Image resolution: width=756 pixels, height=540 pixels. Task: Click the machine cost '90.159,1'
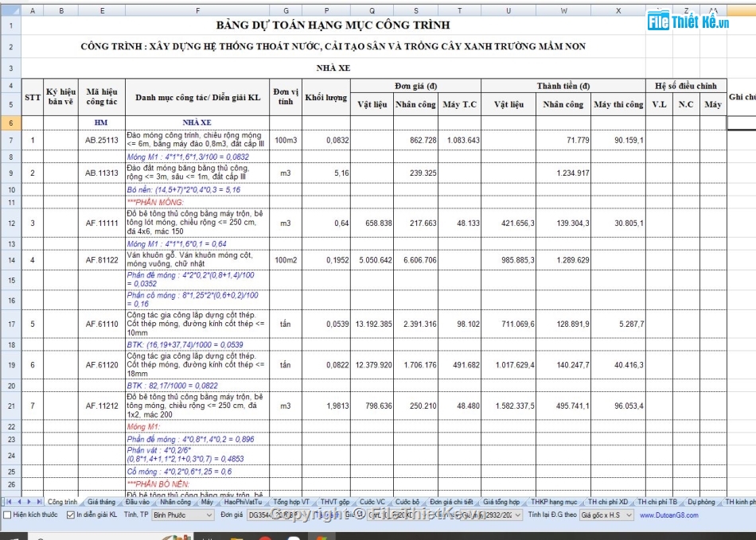click(x=618, y=140)
